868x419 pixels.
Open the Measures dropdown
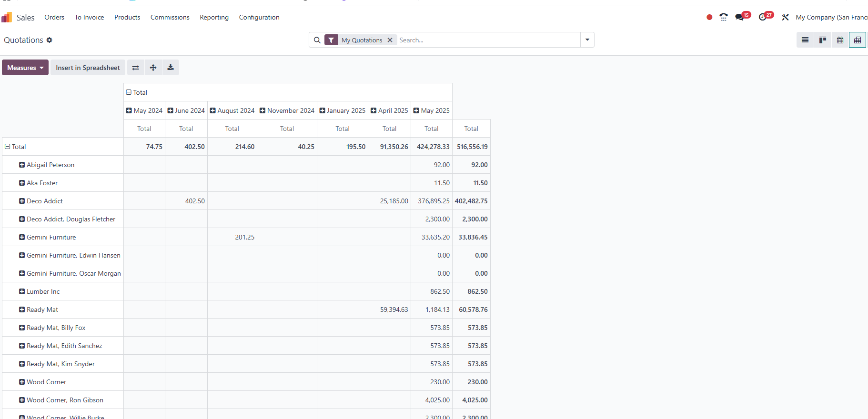tap(25, 68)
